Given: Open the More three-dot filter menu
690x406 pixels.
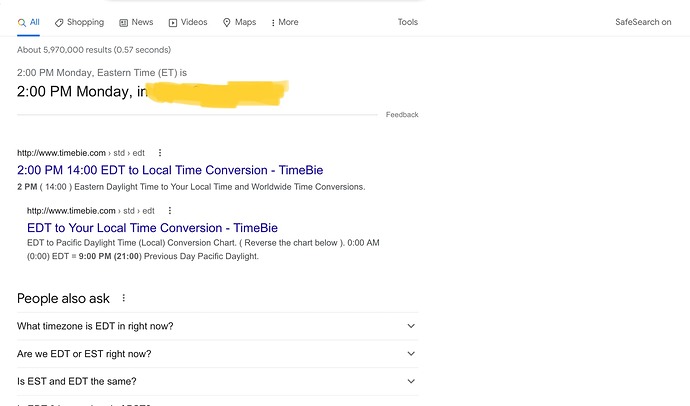Looking at the screenshot, I should point(284,22).
